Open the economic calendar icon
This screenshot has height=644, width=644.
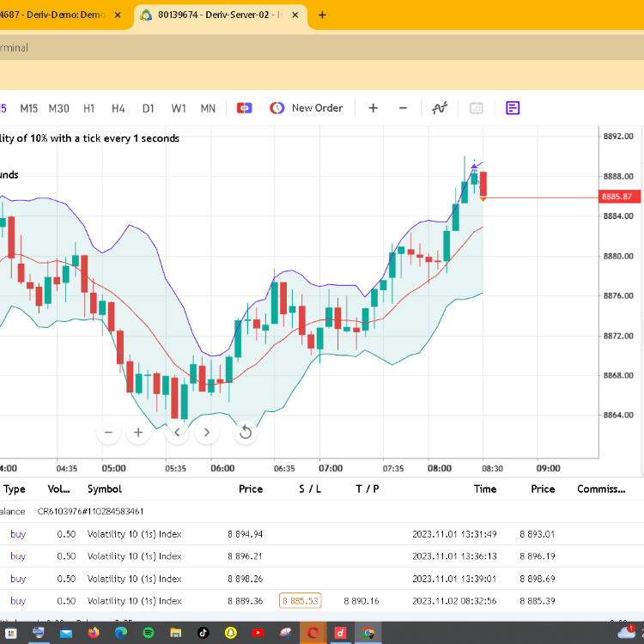click(476, 108)
